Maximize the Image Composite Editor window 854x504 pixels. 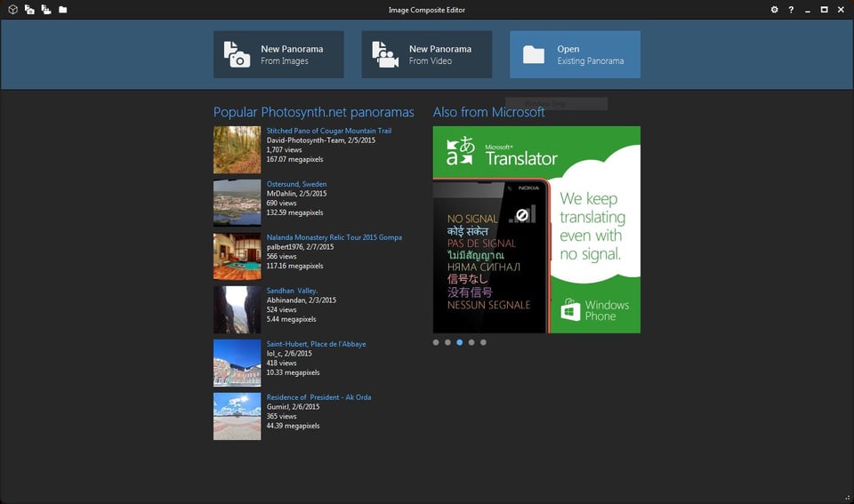(824, 10)
